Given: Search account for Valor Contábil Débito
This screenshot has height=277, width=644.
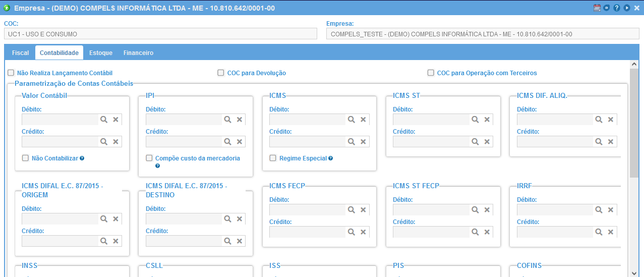Looking at the screenshot, I should point(103,120).
